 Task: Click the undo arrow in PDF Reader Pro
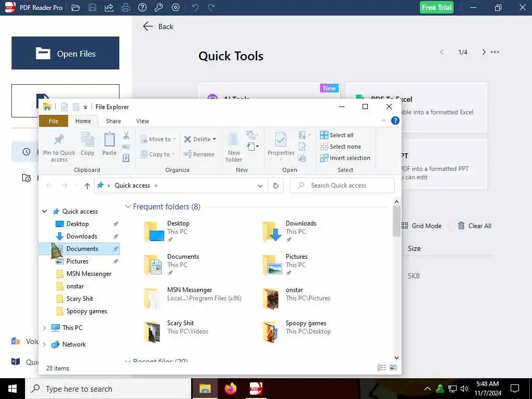click(195, 7)
